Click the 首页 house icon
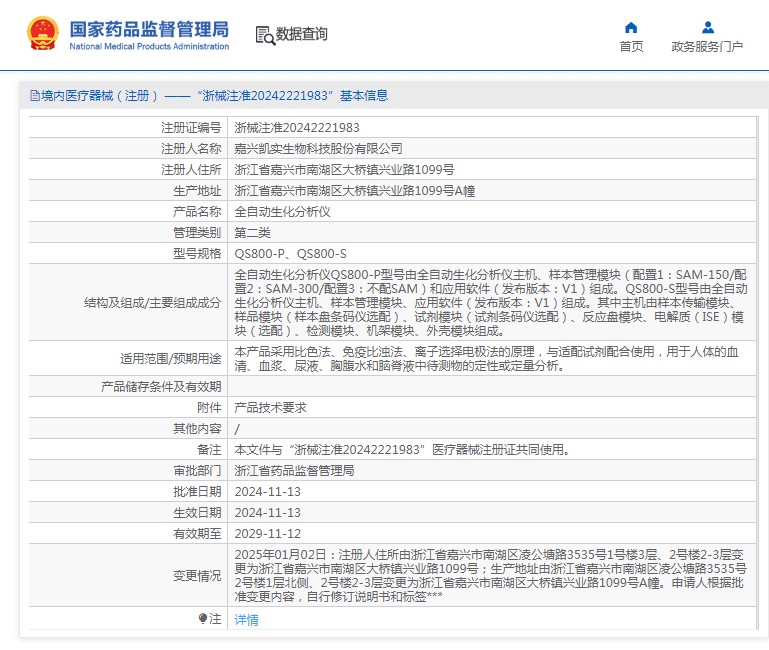769x650 pixels. tap(631, 27)
